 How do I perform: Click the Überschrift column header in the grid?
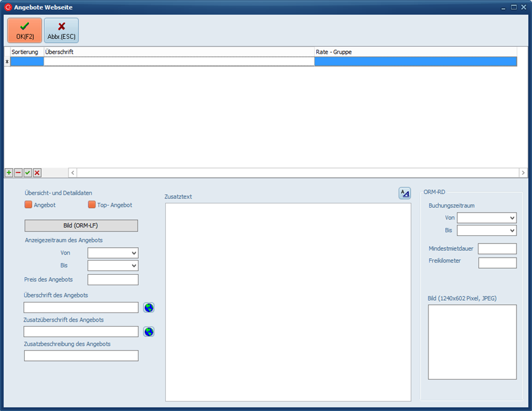(179, 52)
